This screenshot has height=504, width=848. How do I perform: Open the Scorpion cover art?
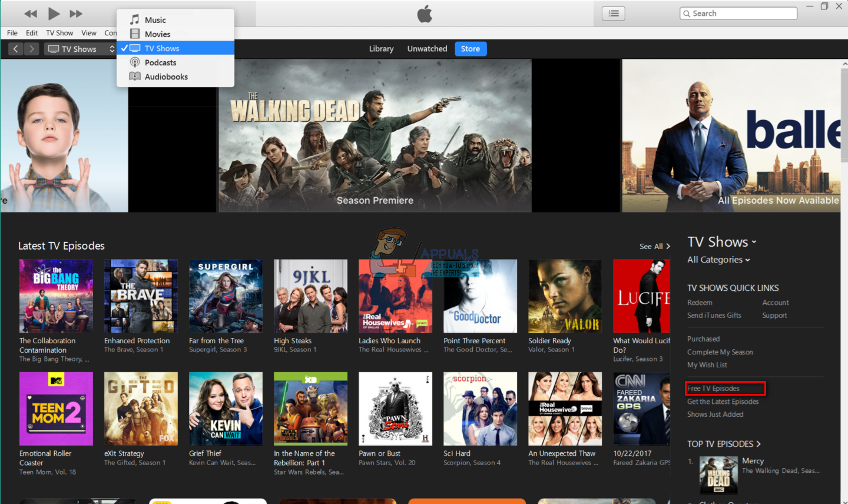[x=480, y=409]
